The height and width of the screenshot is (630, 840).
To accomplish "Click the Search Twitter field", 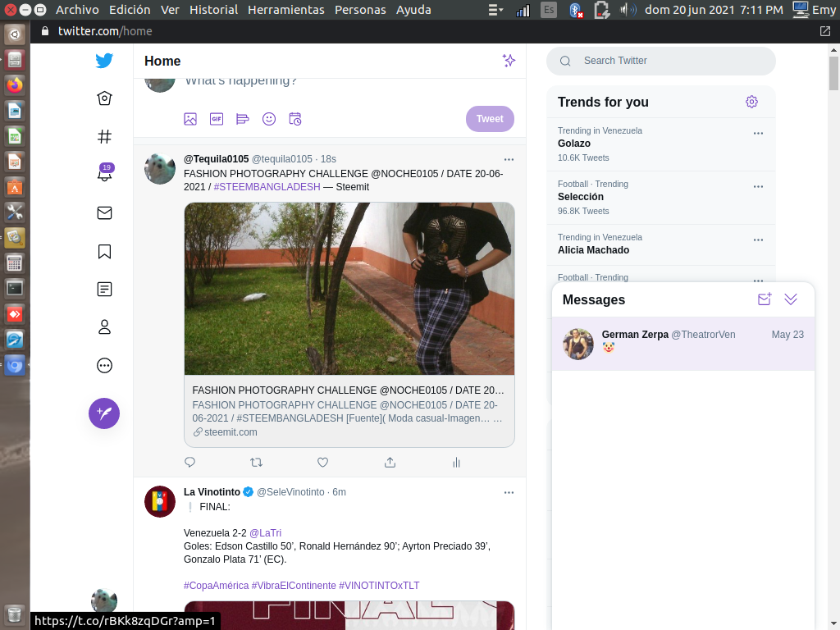I will [x=661, y=61].
